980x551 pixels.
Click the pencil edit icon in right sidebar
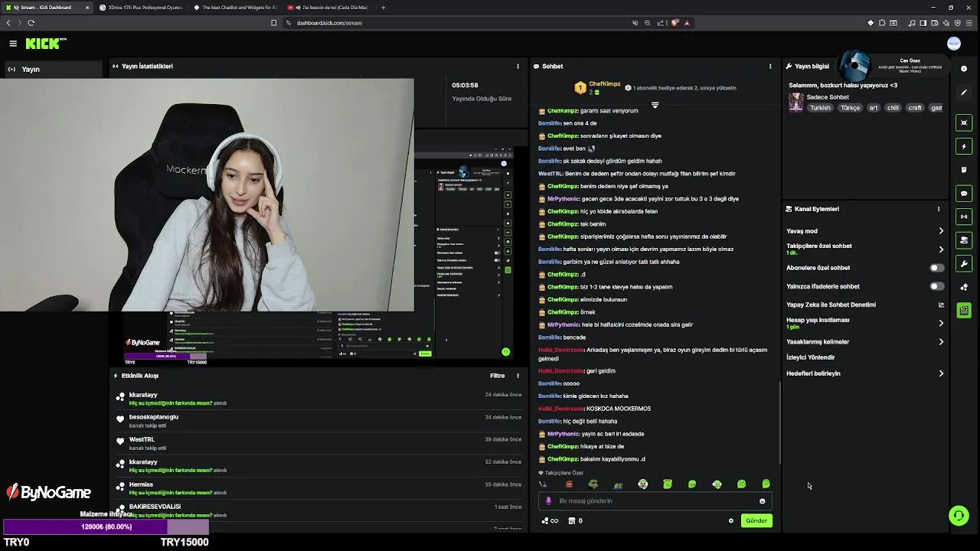click(x=964, y=93)
